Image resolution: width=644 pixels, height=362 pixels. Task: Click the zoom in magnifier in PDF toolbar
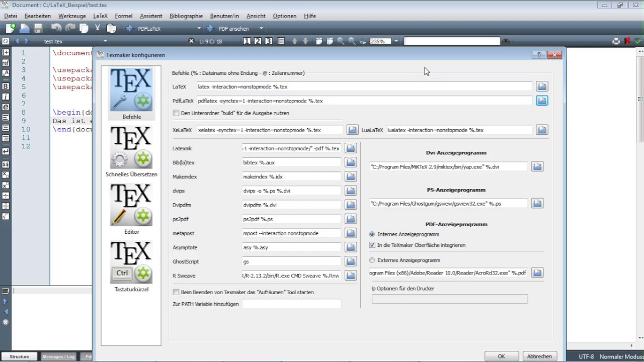tap(341, 41)
